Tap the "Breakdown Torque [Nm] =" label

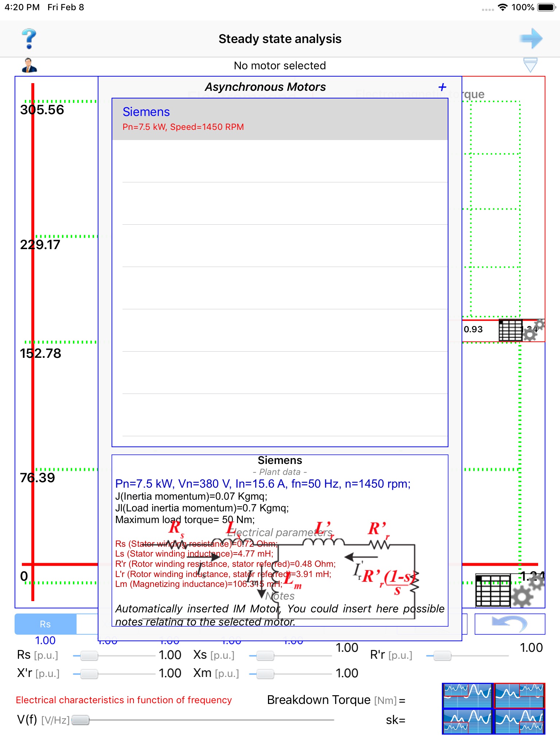(x=336, y=700)
